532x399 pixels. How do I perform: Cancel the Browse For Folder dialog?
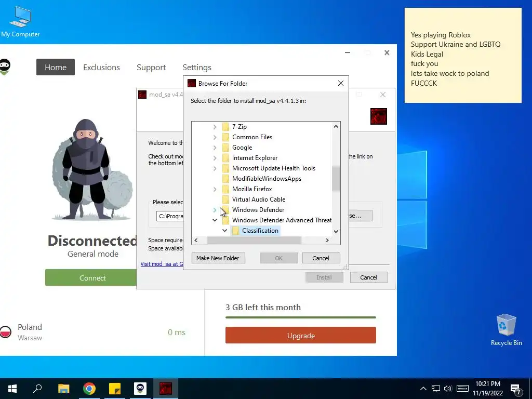click(x=321, y=258)
